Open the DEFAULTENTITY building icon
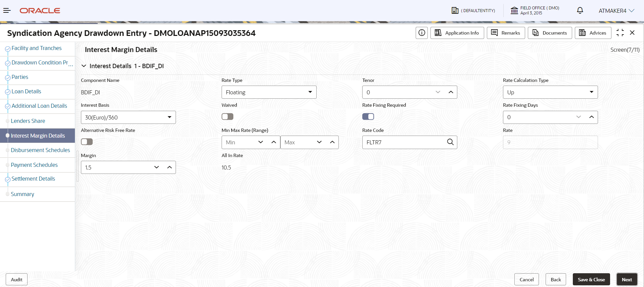 455,11
